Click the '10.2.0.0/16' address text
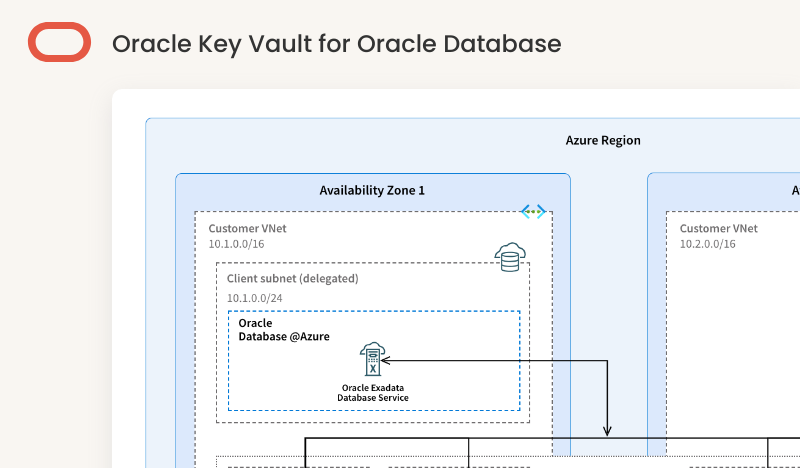 tap(708, 244)
